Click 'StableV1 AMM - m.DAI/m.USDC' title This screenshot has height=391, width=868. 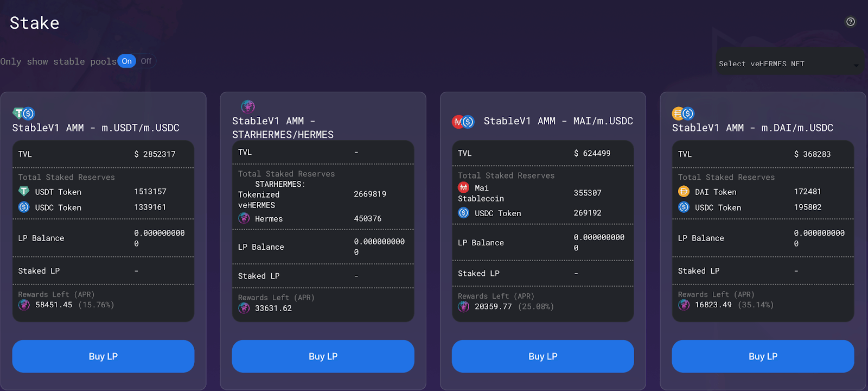[x=752, y=128]
